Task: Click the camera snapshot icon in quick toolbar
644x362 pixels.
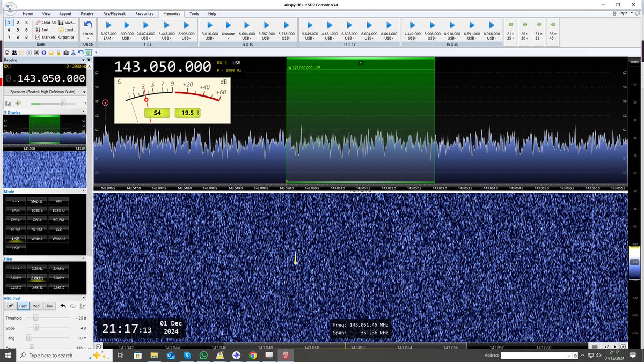Action: pyautogui.click(x=66, y=53)
